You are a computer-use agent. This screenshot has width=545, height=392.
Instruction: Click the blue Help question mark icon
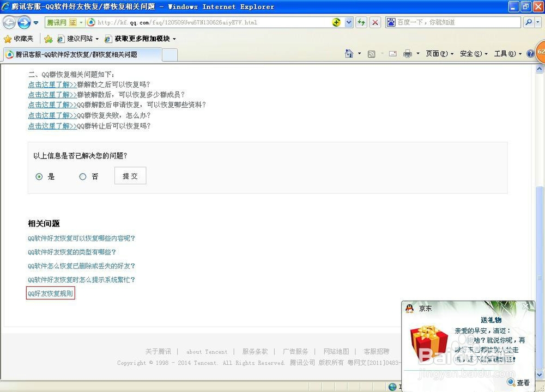530,54
